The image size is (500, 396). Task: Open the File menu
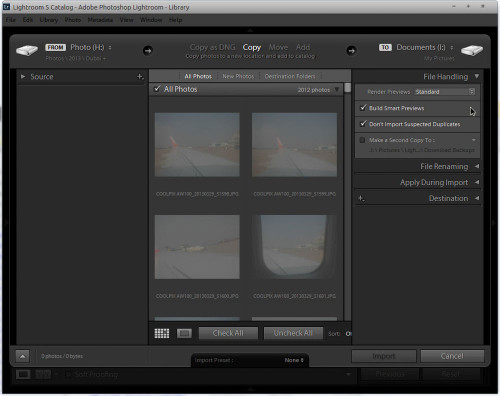[x=11, y=20]
